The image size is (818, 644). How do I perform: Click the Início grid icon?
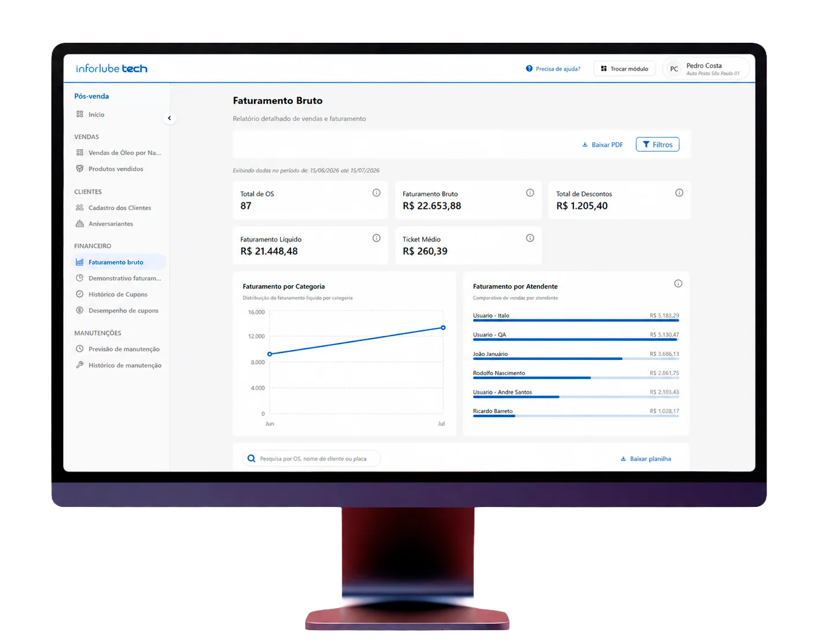point(80,114)
